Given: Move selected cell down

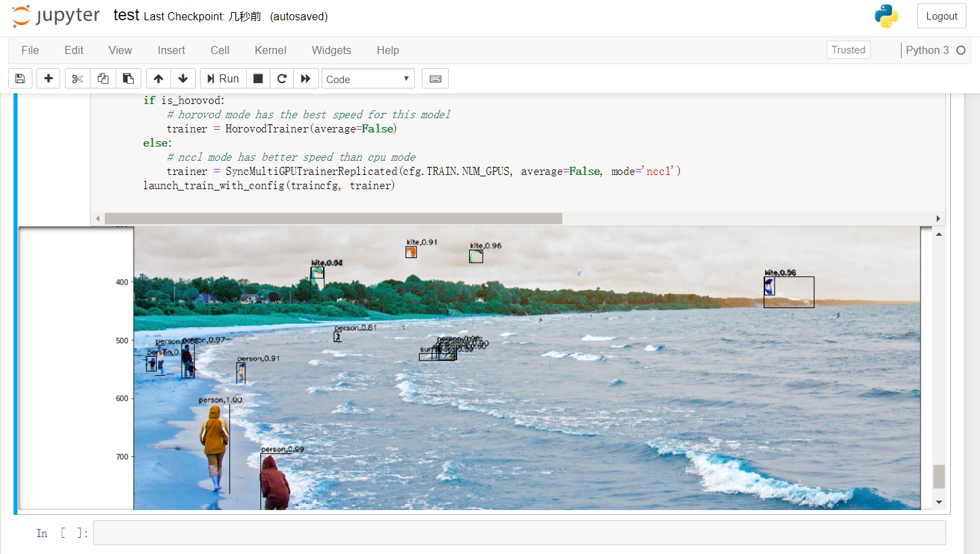Looking at the screenshot, I should coord(183,78).
